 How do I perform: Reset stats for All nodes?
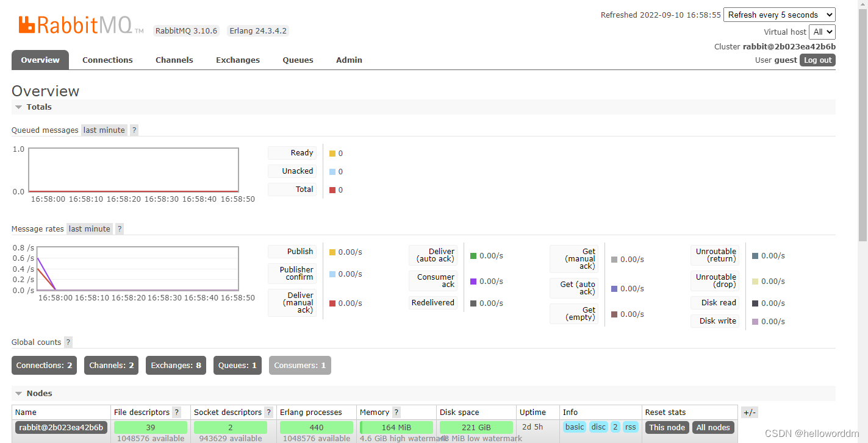713,427
